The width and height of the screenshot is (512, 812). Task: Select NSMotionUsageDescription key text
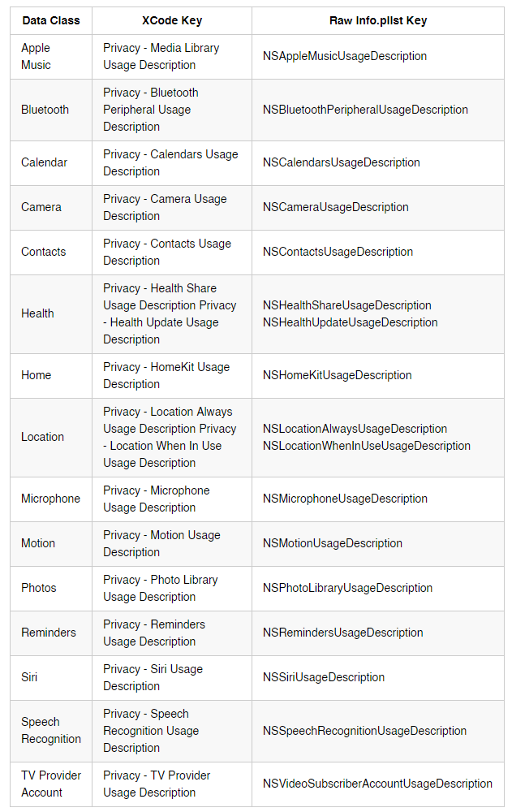pyautogui.click(x=333, y=543)
